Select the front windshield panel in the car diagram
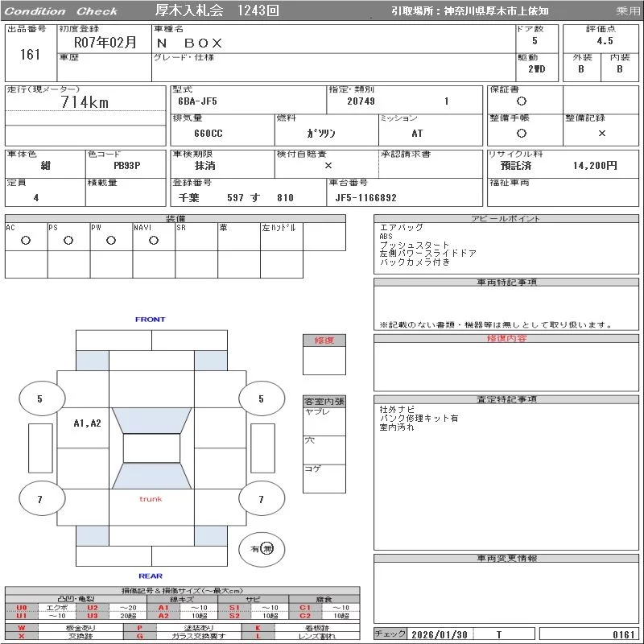 coord(151,420)
